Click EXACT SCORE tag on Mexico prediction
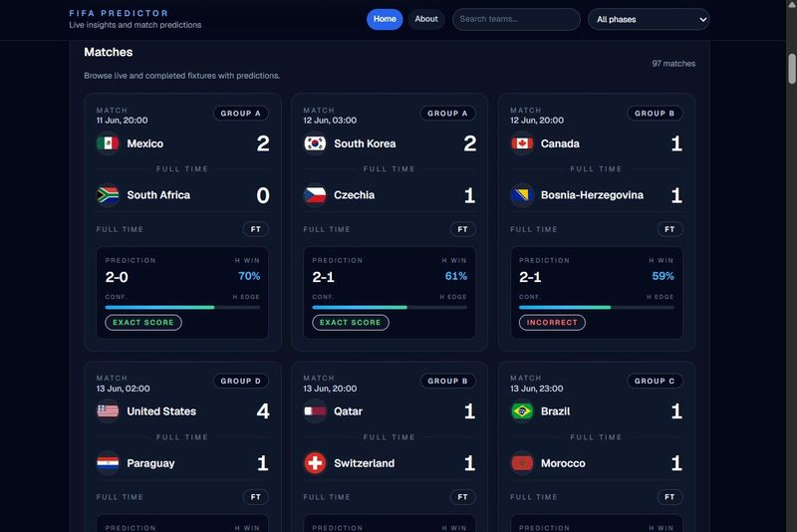This screenshot has height=532, width=797. [x=143, y=323]
